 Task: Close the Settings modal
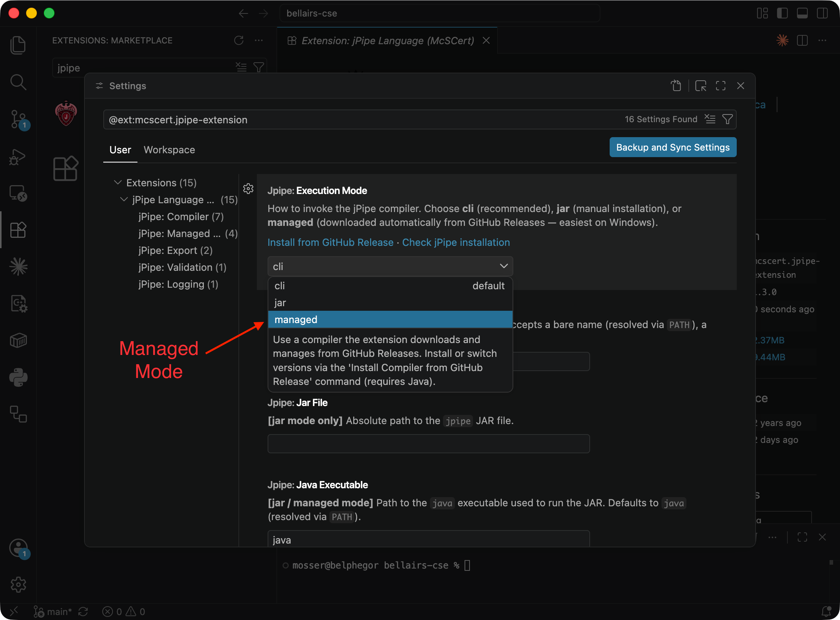(741, 86)
